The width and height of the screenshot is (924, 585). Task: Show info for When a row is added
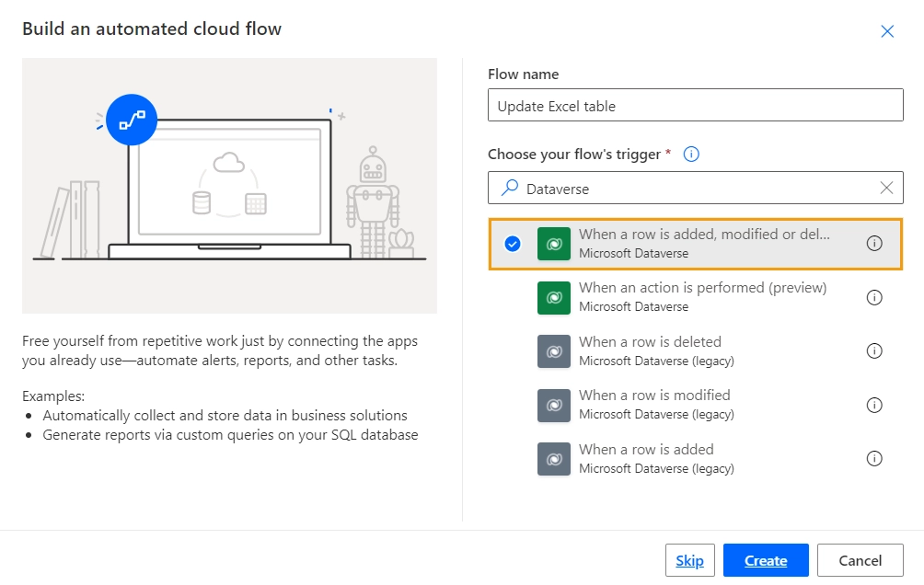[x=874, y=458]
